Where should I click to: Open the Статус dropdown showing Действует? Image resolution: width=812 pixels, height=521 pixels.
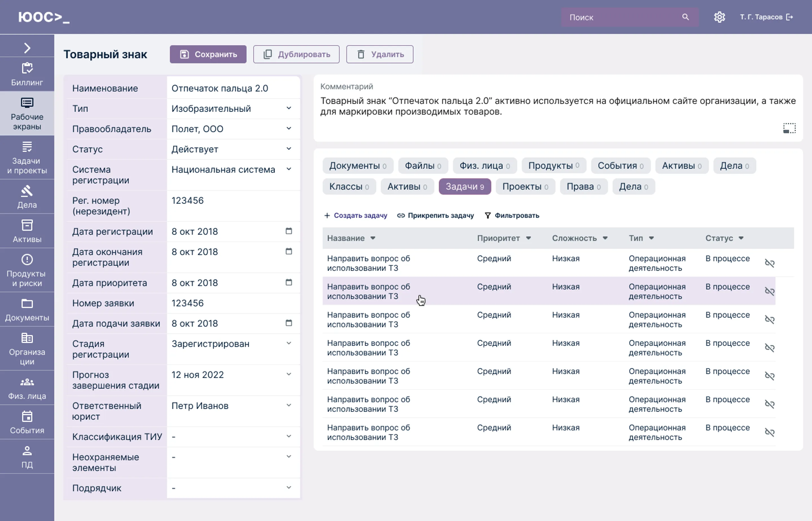click(x=289, y=149)
